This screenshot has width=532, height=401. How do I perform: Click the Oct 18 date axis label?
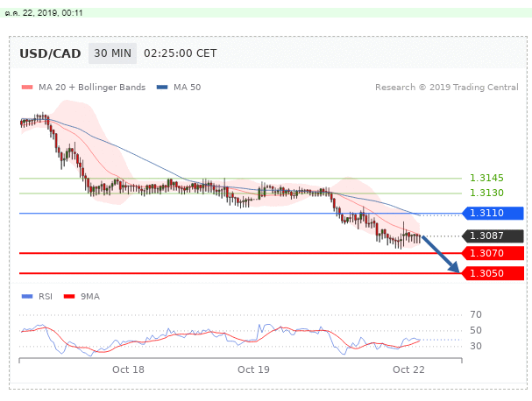[x=128, y=369]
